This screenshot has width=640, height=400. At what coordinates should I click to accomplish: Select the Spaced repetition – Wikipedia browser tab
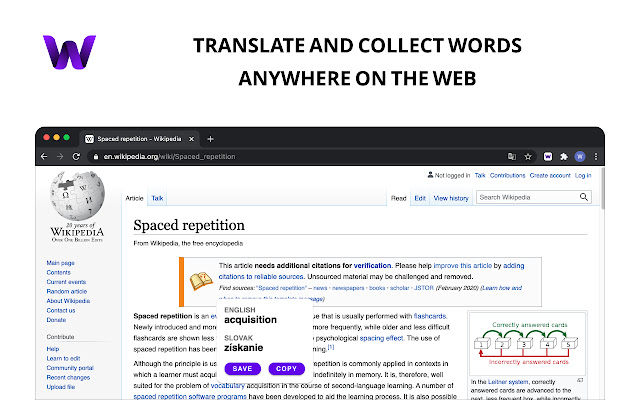point(139,139)
